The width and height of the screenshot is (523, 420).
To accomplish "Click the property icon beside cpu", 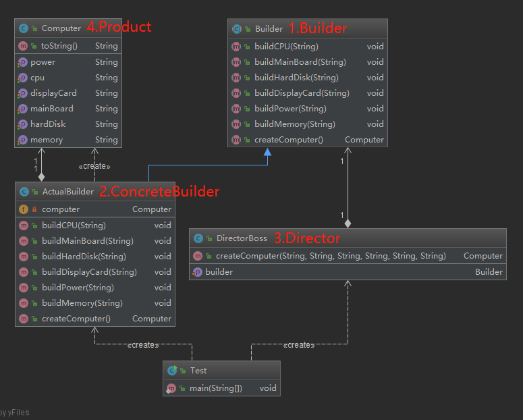I will pyautogui.click(x=22, y=78).
